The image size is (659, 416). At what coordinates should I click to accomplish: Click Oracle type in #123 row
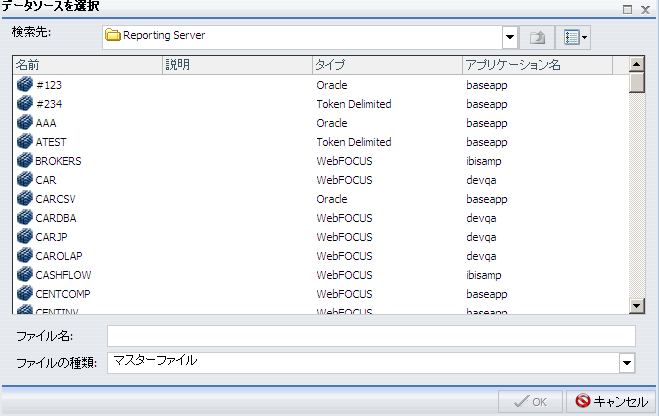pos(332,85)
